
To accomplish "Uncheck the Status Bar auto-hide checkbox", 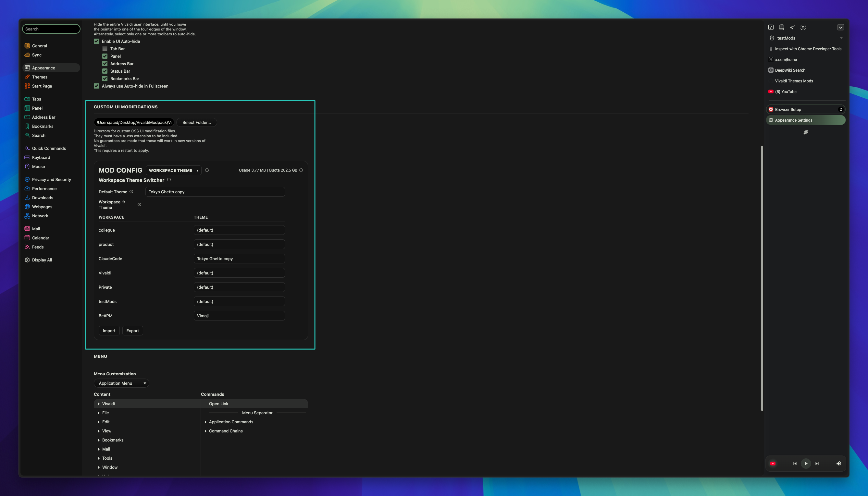I will [x=105, y=71].
